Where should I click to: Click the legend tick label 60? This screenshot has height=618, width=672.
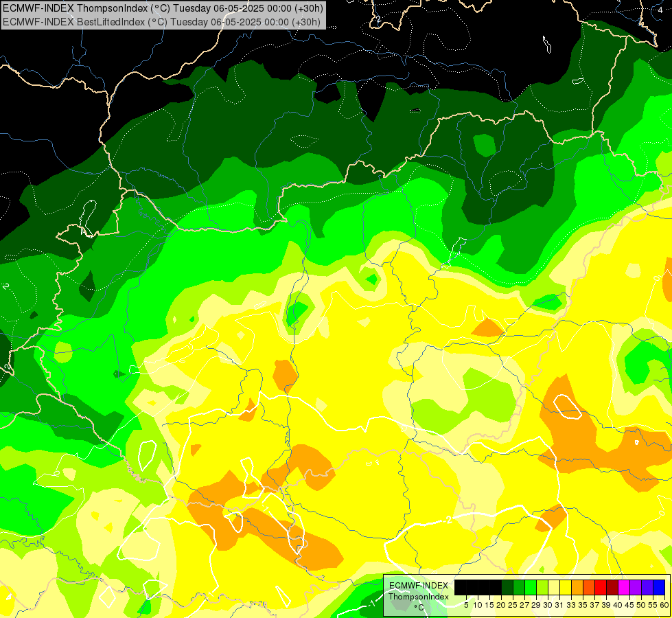pyautogui.click(x=664, y=605)
